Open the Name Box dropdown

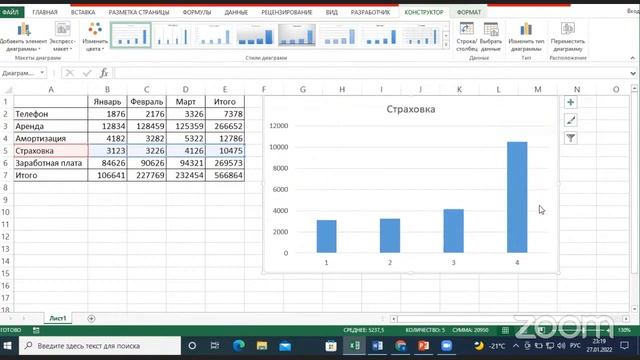coord(42,73)
